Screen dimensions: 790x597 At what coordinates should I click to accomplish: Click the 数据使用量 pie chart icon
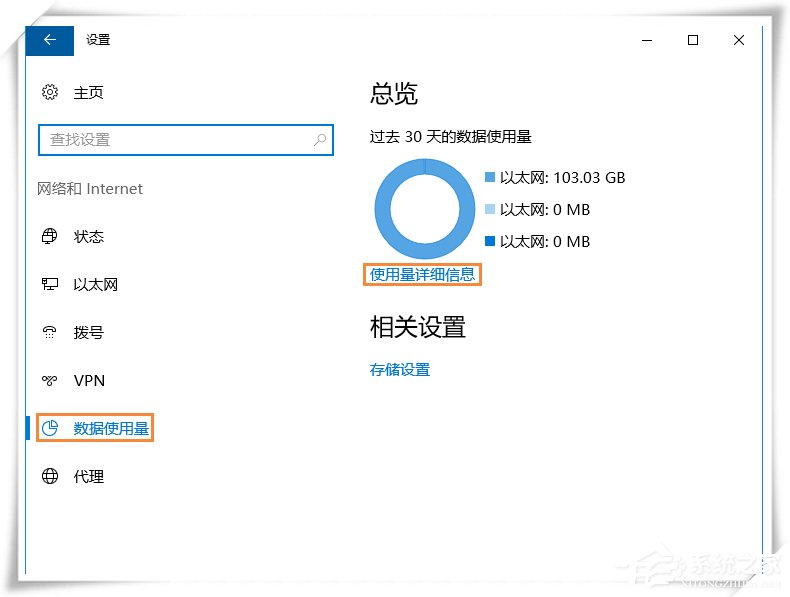pyautogui.click(x=50, y=429)
